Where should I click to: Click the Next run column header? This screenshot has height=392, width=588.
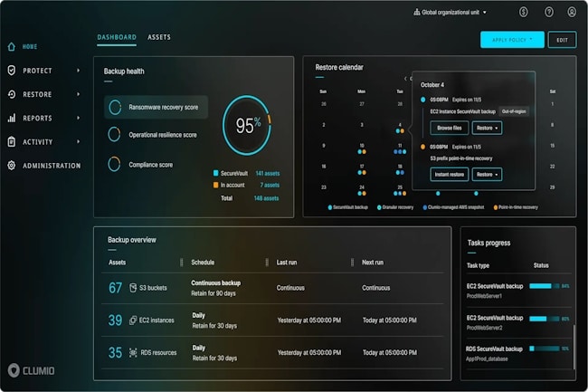coord(373,263)
